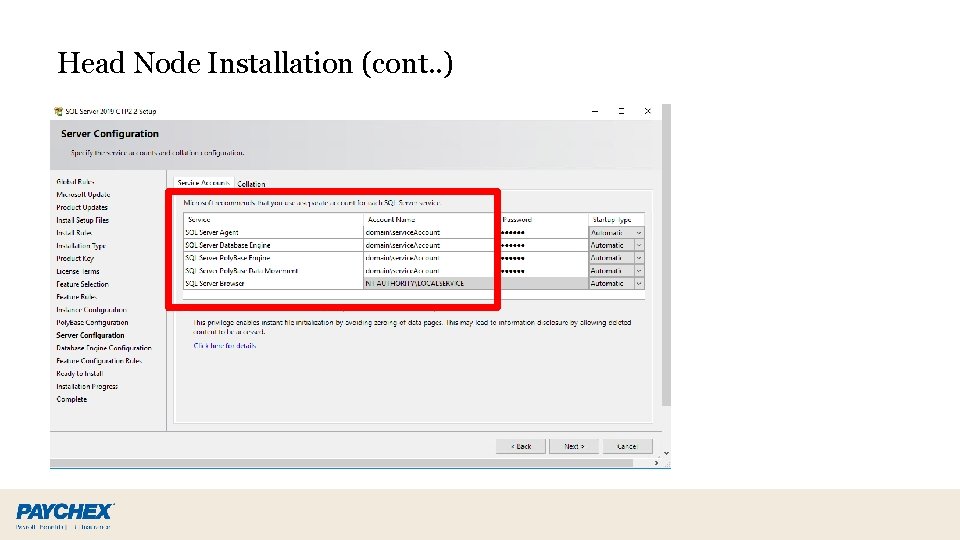Select Install Rules step in sidebar
This screenshot has width=960, height=540.
pyautogui.click(x=74, y=233)
